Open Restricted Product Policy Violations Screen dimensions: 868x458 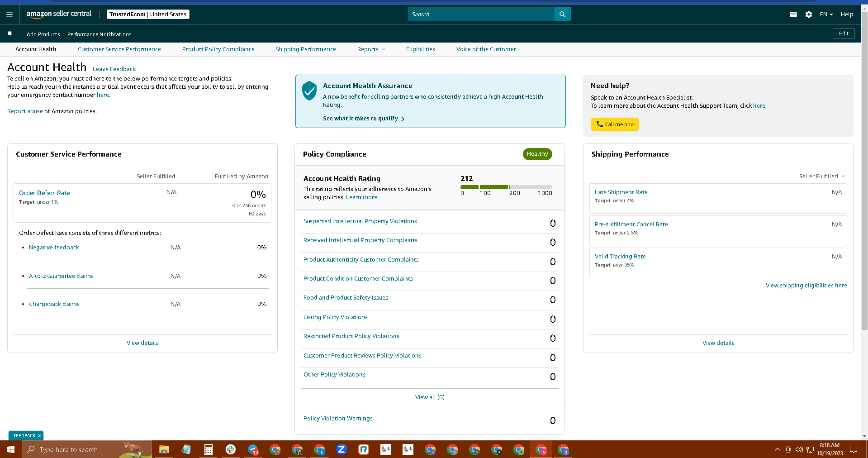[x=351, y=336]
